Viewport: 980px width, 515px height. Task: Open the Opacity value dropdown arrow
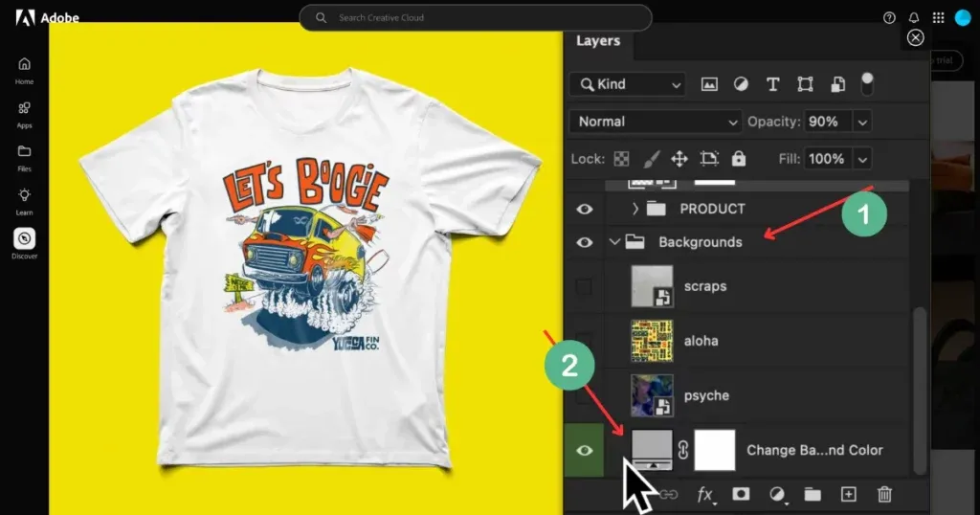862,122
